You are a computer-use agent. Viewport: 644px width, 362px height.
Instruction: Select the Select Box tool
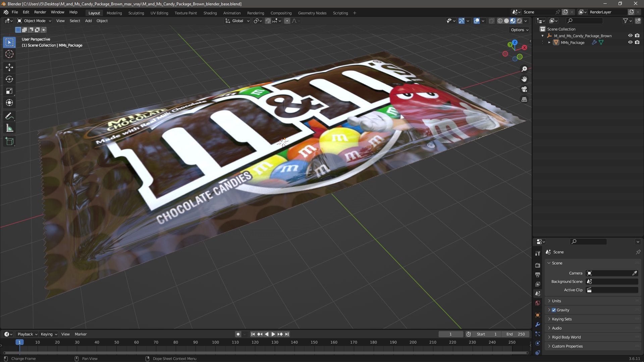(x=9, y=42)
